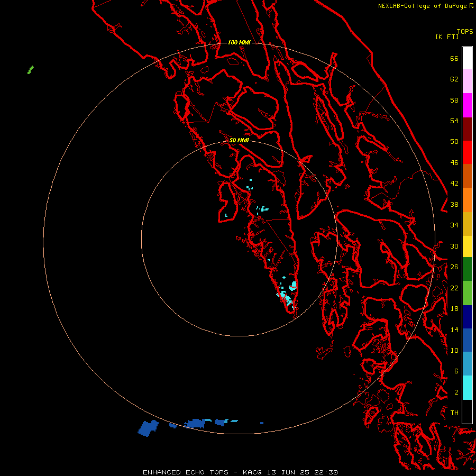Click the "6" legend value

(456, 371)
